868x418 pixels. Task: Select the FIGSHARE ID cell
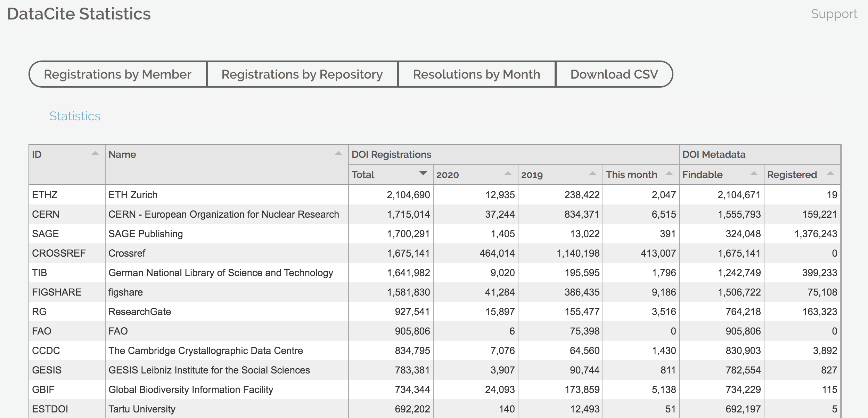pos(67,292)
